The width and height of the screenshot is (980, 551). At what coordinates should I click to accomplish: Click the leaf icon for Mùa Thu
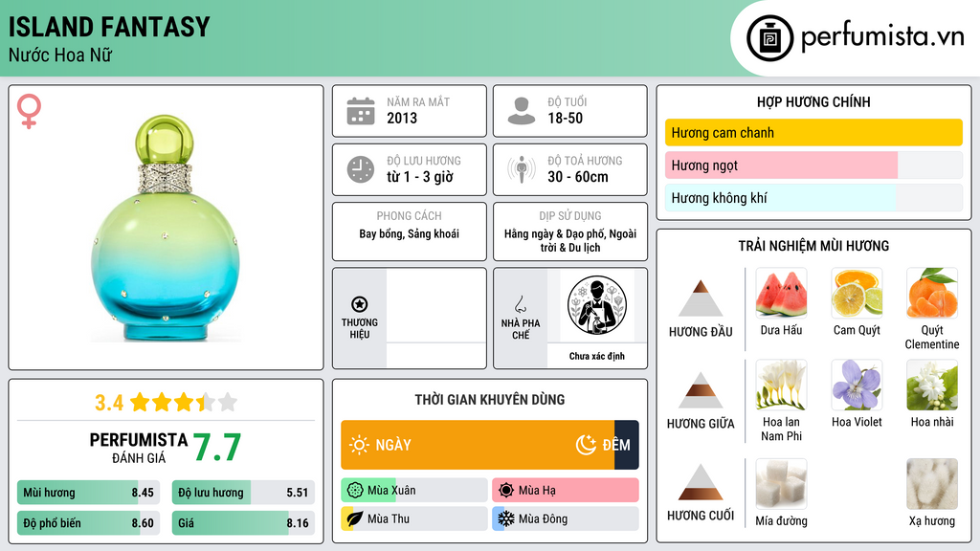[355, 518]
